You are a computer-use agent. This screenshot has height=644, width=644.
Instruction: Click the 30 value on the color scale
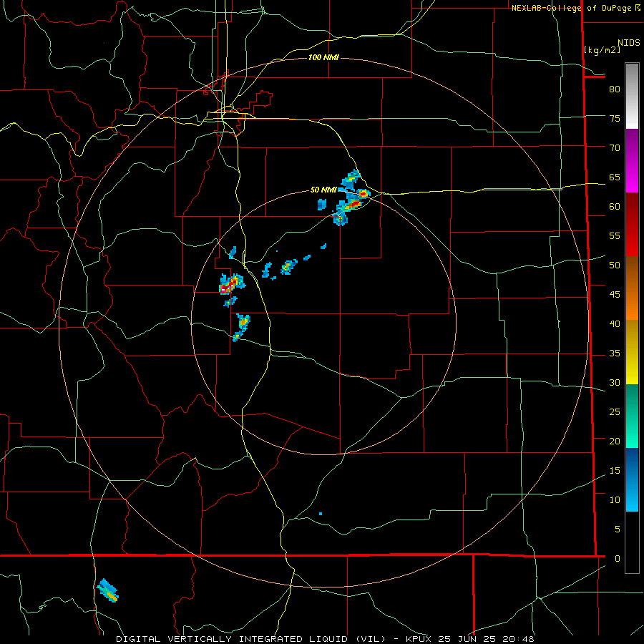pyautogui.click(x=615, y=382)
